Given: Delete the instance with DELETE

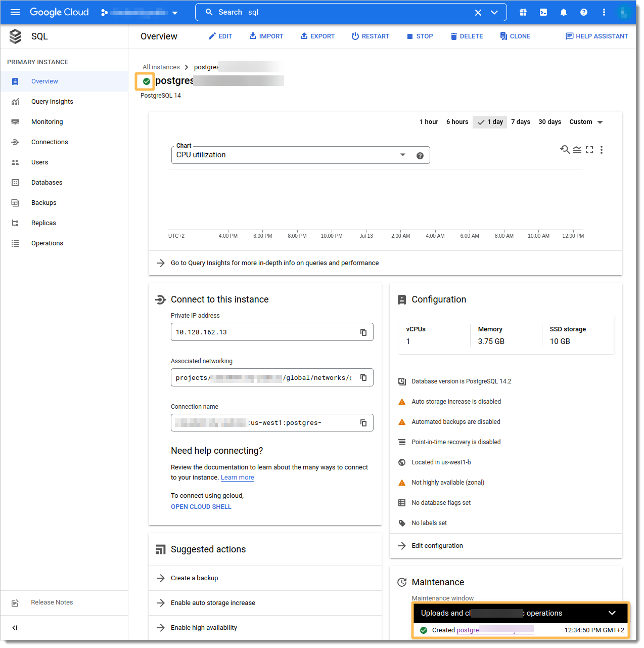Looking at the screenshot, I should 467,36.
